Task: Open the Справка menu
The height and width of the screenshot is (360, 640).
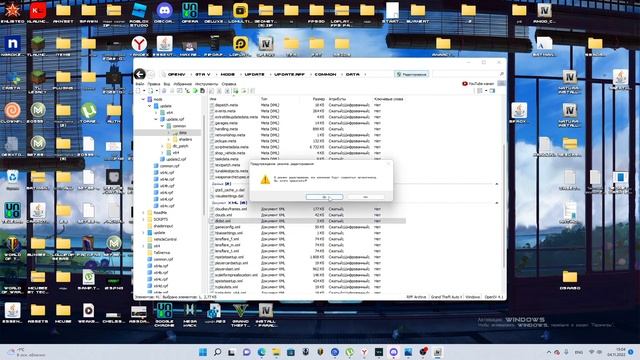Action: pos(229,84)
